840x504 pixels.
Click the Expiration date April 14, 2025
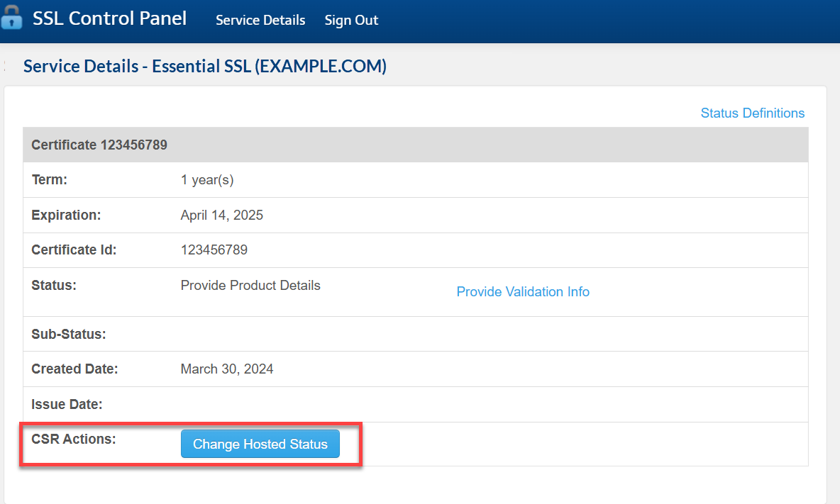pos(221,215)
